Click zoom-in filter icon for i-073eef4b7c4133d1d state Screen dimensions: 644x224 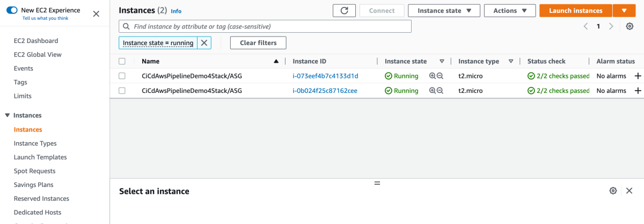[433, 76]
